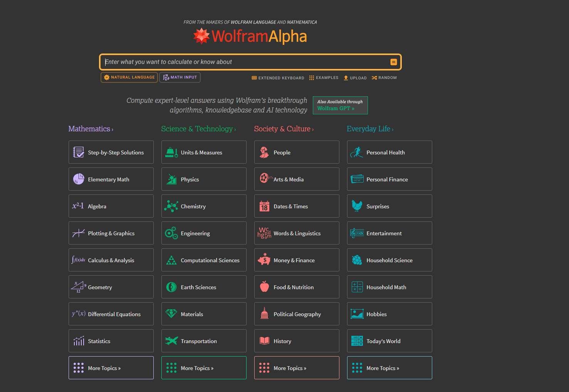Open the Examples page
The width and height of the screenshot is (569, 392).
(324, 78)
